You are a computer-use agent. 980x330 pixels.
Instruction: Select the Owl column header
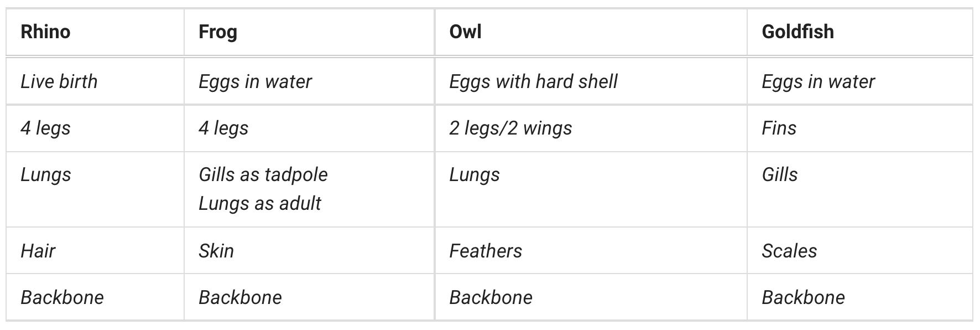(465, 32)
